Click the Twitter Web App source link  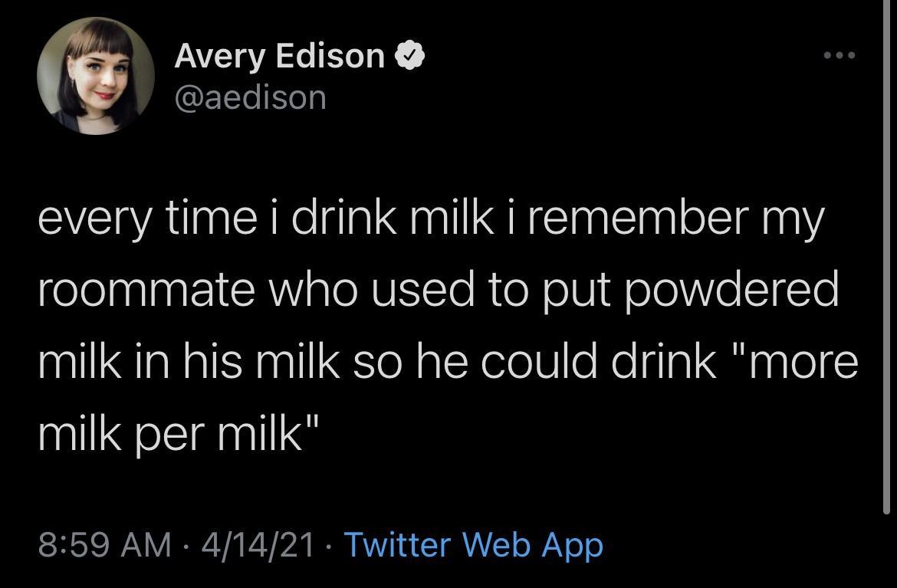click(473, 544)
